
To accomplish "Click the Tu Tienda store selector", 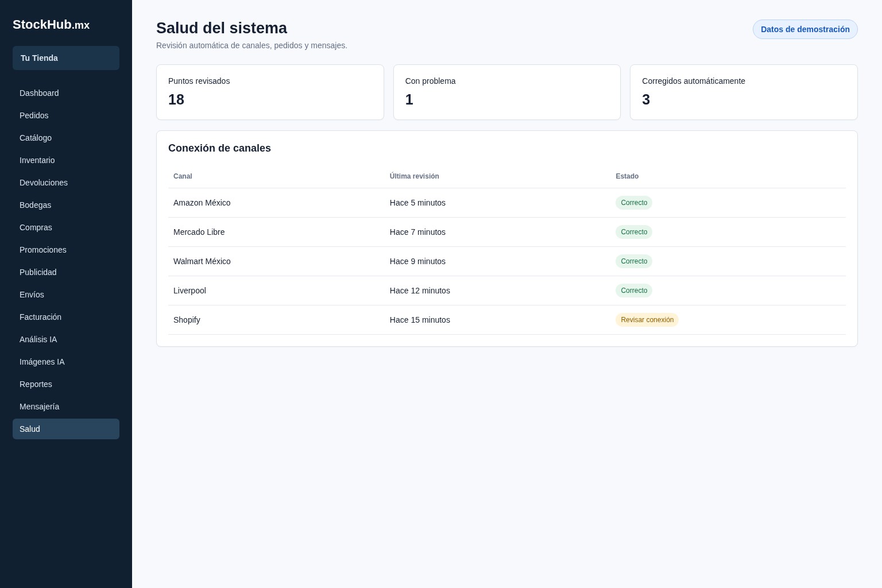I will 66,58.
